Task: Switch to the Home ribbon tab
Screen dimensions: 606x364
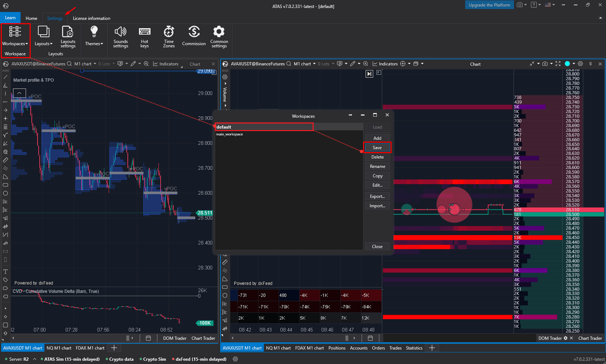Action: pos(31,18)
